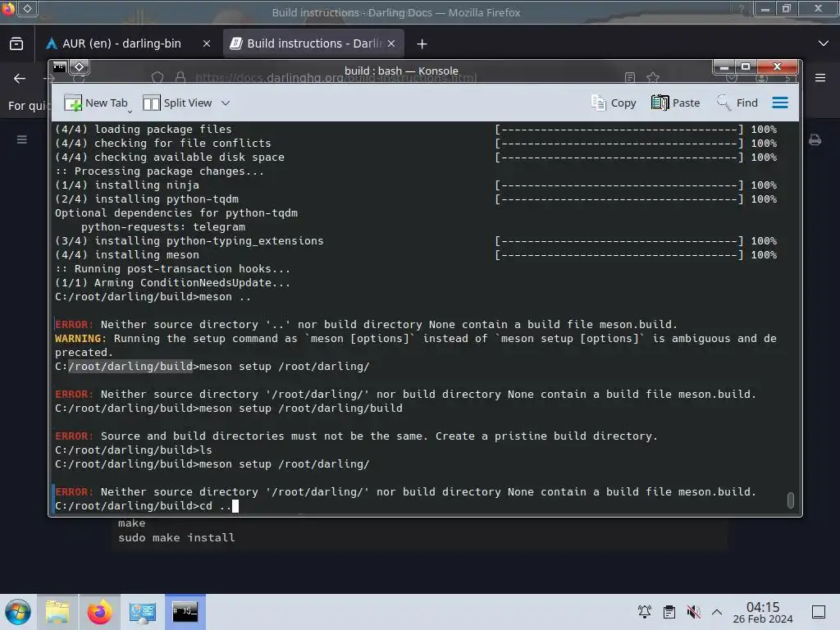The width and height of the screenshot is (840, 630).
Task: Open system settings from the taskbar
Action: tap(143, 612)
